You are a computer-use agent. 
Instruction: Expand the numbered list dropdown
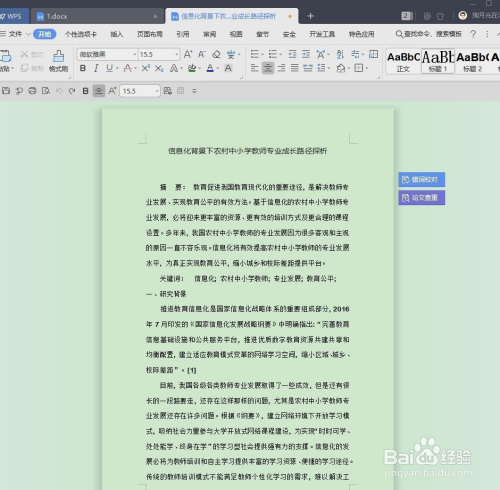[281, 54]
